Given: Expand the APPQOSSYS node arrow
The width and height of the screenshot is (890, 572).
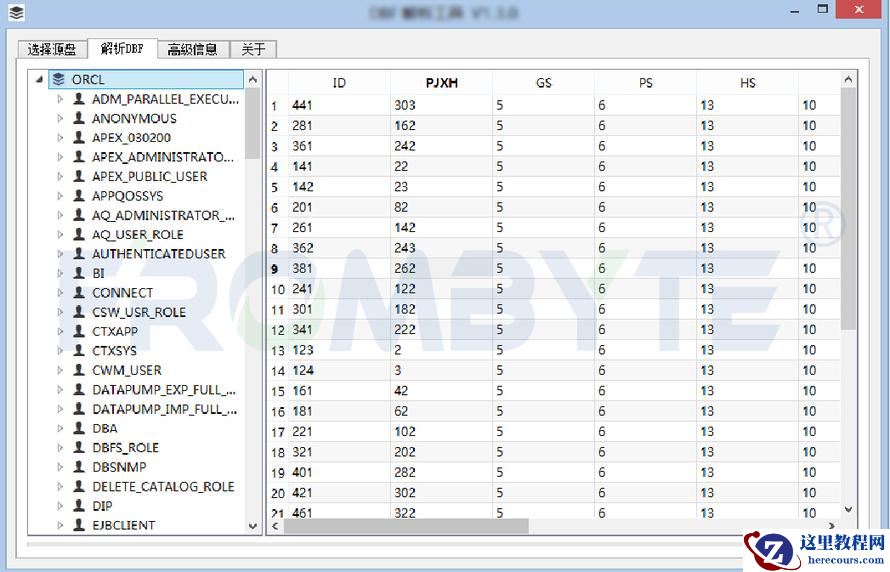Looking at the screenshot, I should point(60,196).
